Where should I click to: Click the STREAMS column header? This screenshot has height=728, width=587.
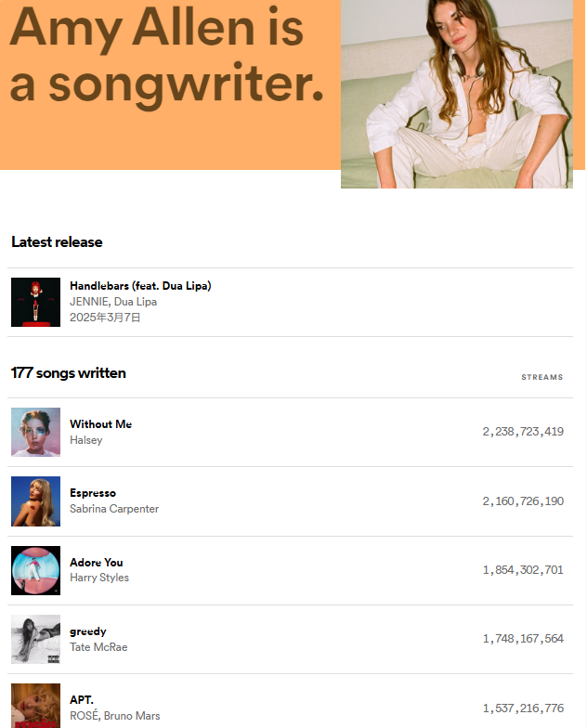point(542,377)
